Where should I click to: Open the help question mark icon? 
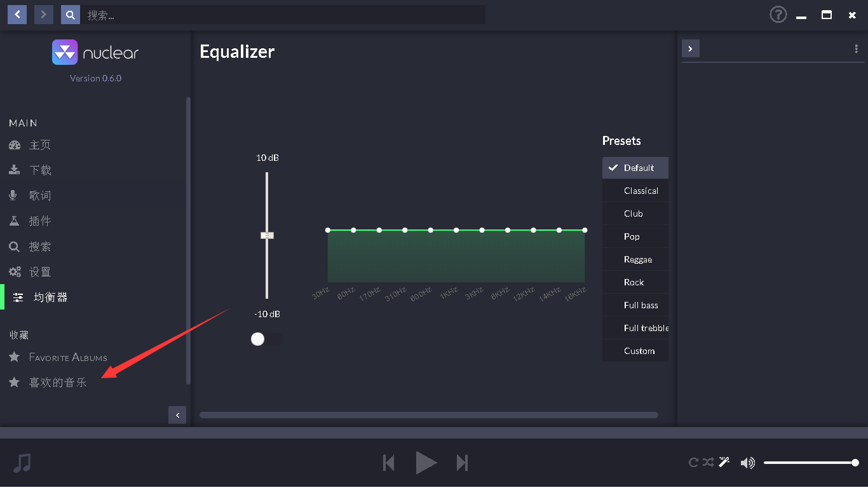[778, 15]
